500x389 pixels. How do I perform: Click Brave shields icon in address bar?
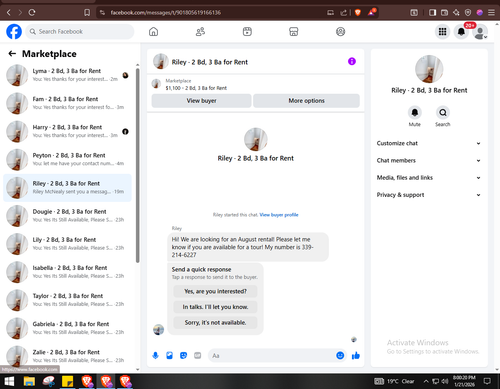(x=358, y=13)
